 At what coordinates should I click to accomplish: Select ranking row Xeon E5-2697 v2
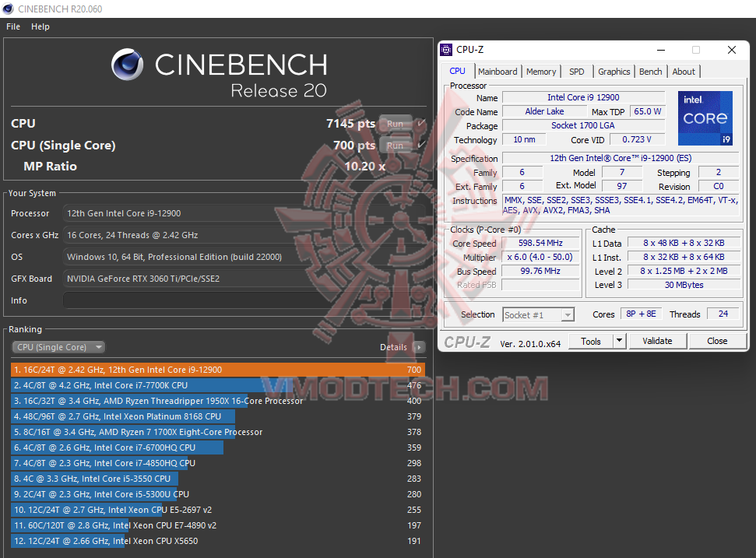(218, 510)
